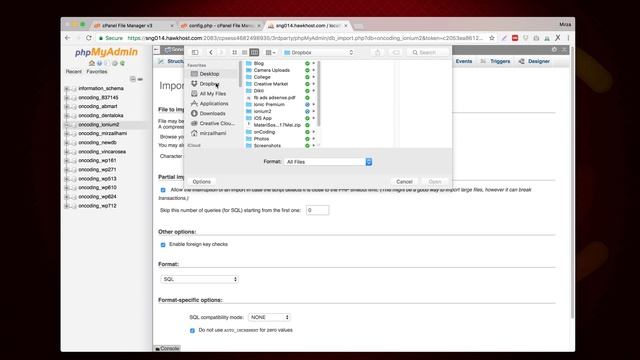Click the phpMyAdmin logo
The image size is (640, 360).
tap(106, 52)
